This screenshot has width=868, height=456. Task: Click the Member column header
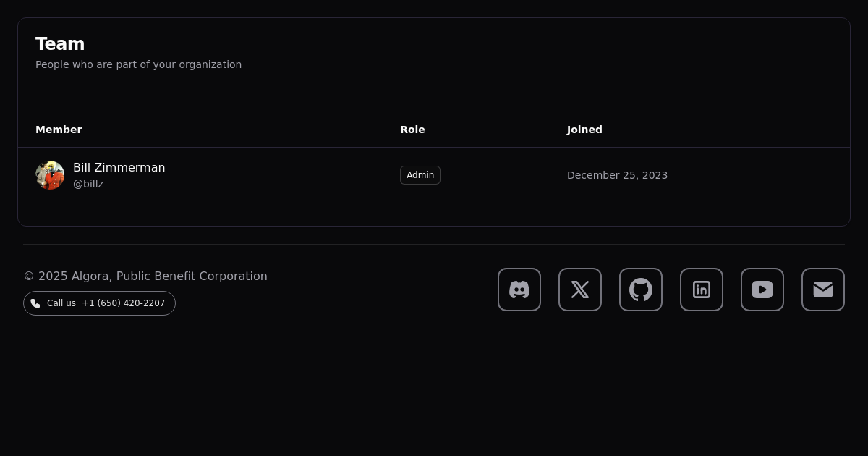coord(59,130)
